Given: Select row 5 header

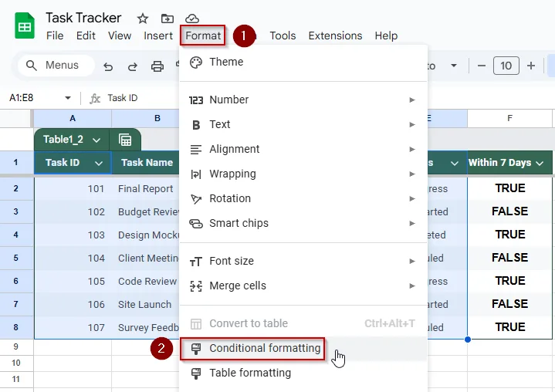Looking at the screenshot, I should pyautogui.click(x=16, y=258).
